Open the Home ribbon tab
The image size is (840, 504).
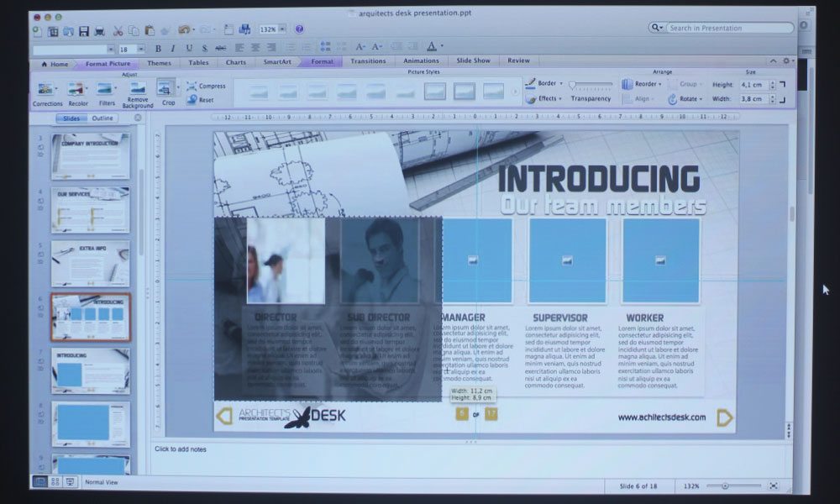(55, 65)
